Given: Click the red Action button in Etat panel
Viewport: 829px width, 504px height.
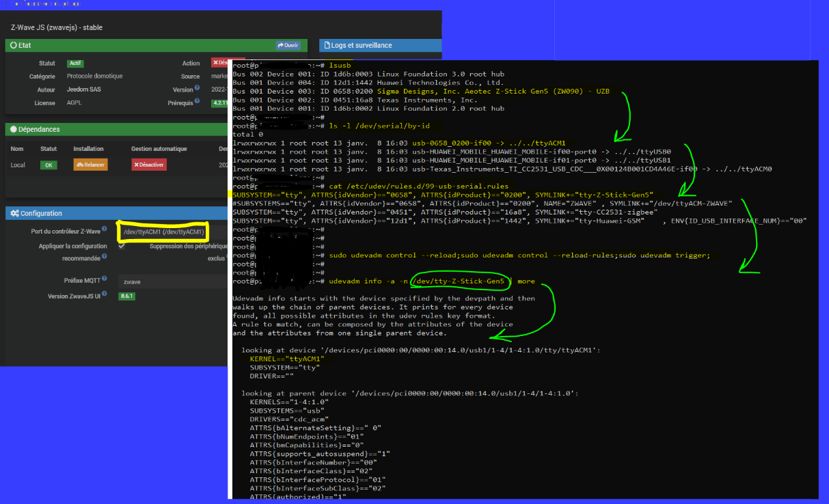Looking at the screenshot, I should coord(221,63).
